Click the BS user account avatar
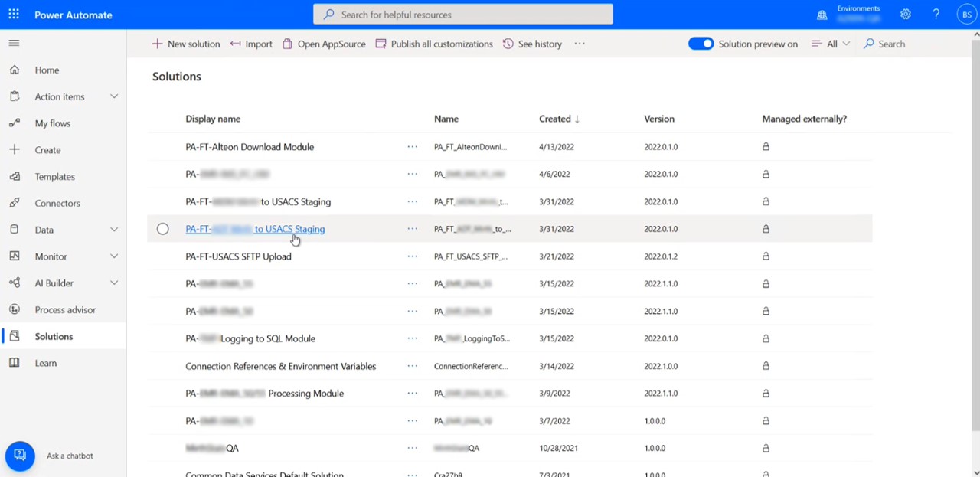The width and height of the screenshot is (980, 477). (967, 15)
